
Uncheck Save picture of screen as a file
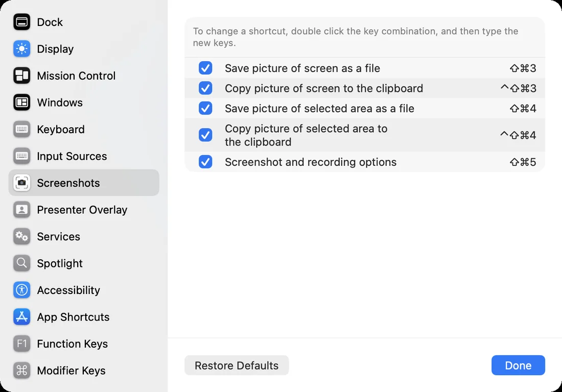(205, 68)
